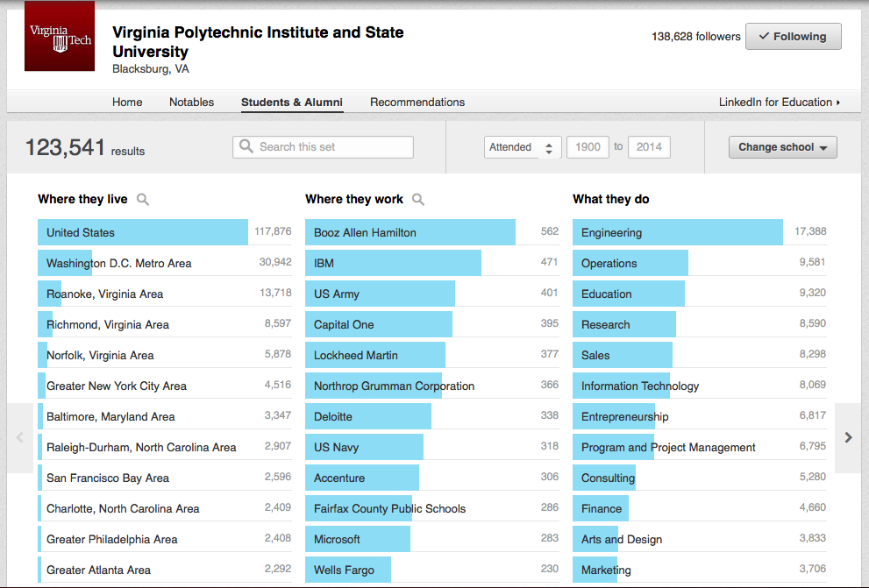
Task: Filter by Charlotte, North Carolina Area
Action: [165, 509]
